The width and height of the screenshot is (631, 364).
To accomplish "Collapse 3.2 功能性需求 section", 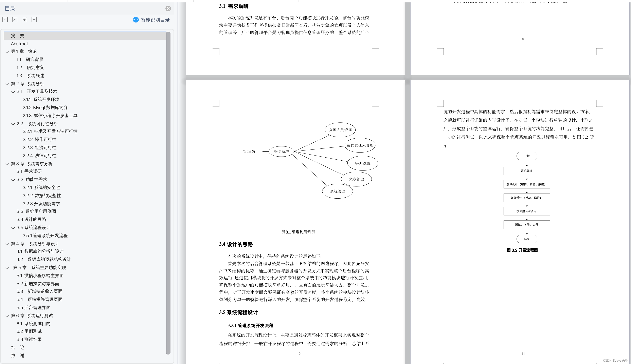I will [13, 180].
